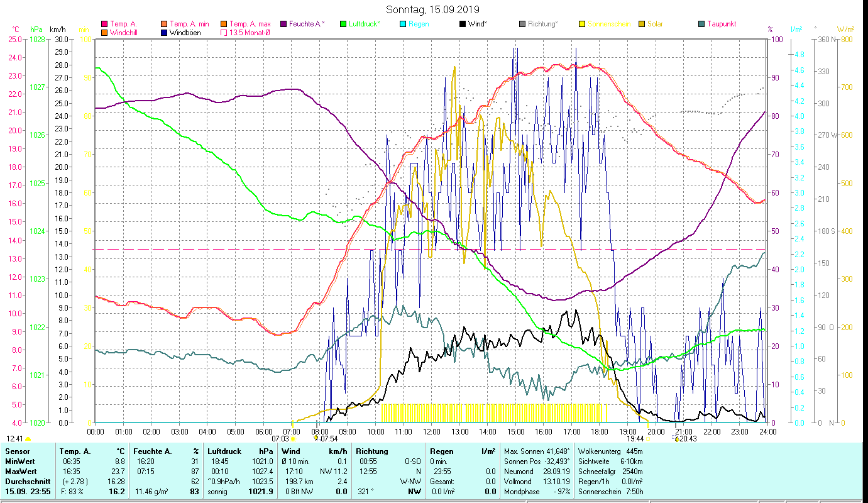Click the 'Windchill' legend label
This screenshot has height=503, width=868.
[x=124, y=32]
